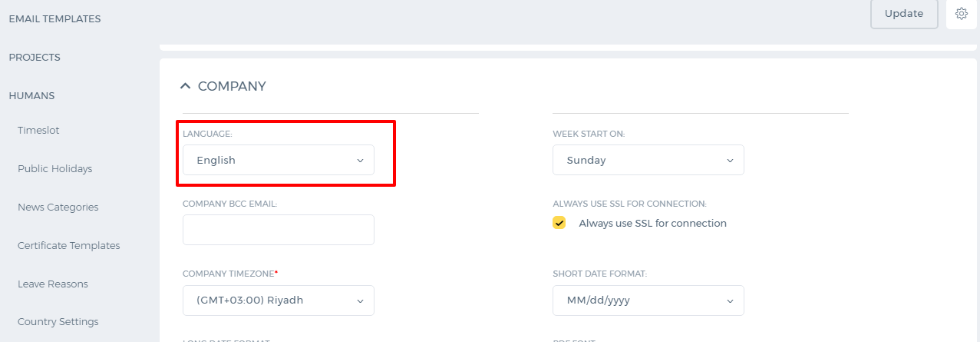This screenshot has width=980, height=342.
Task: Open Certificate Templates page
Action: pyautogui.click(x=69, y=245)
